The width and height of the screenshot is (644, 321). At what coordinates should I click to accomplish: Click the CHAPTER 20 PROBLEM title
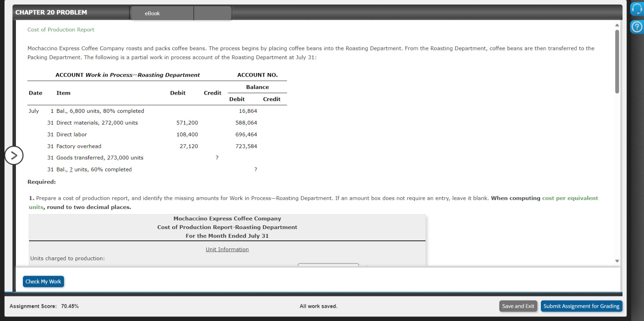coord(51,12)
